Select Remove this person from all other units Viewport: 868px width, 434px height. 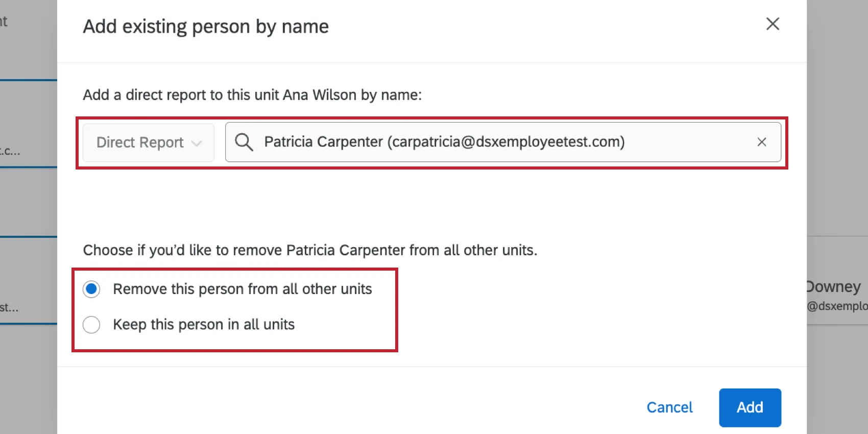(x=91, y=289)
